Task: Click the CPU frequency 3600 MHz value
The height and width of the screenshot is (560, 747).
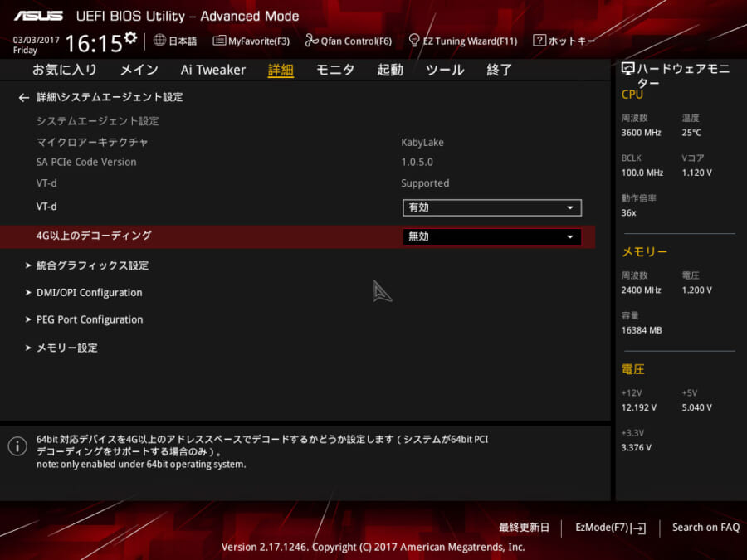Action: pos(642,133)
